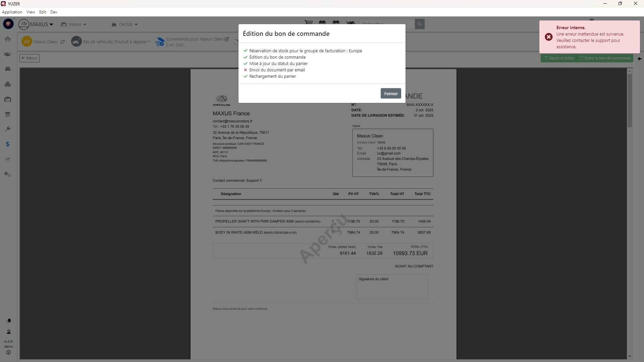Open the statistics chart sidebar icon
Image resolution: width=644 pixels, height=362 pixels.
point(8,159)
